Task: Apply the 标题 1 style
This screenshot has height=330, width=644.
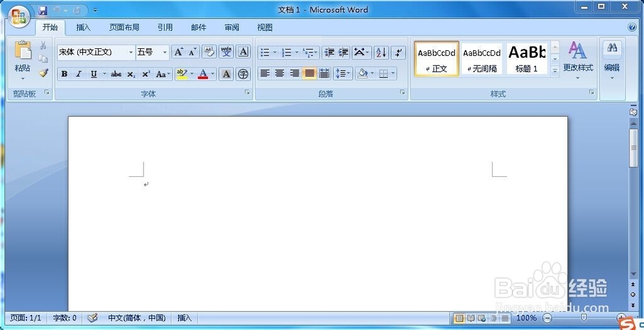Action: (x=527, y=59)
